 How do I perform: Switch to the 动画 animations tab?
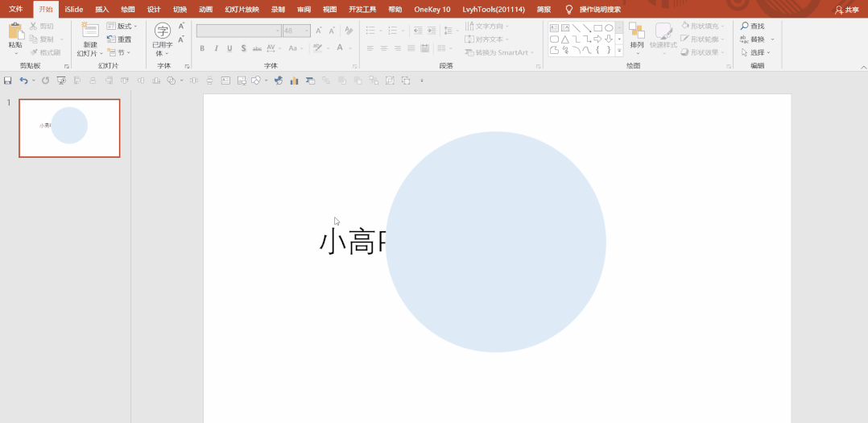[x=206, y=10]
